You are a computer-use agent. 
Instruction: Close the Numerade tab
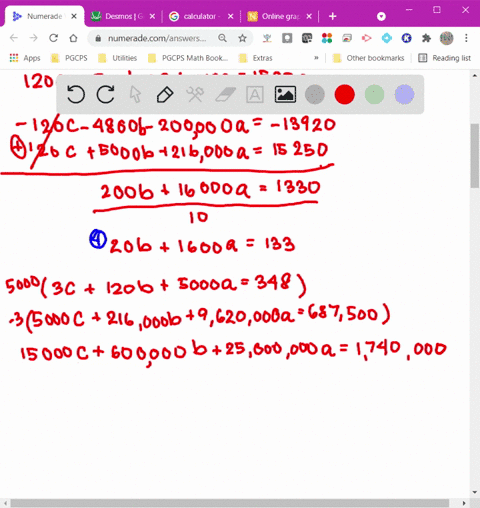tap(74, 16)
